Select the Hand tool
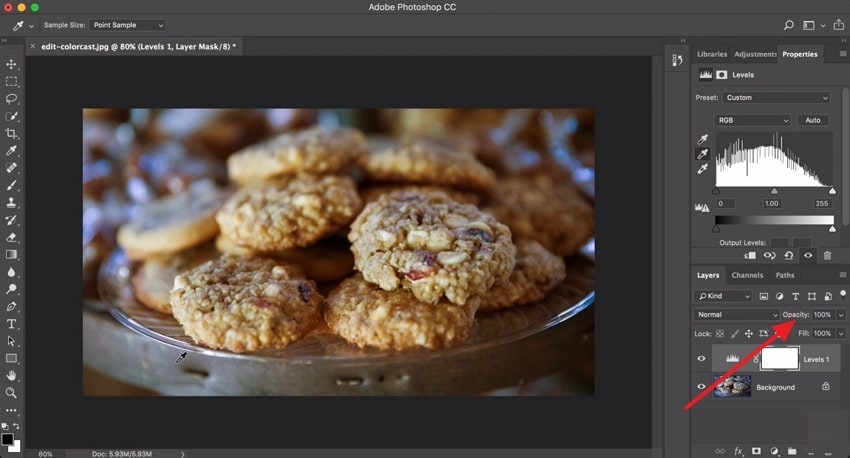This screenshot has height=458, width=850. click(x=11, y=376)
